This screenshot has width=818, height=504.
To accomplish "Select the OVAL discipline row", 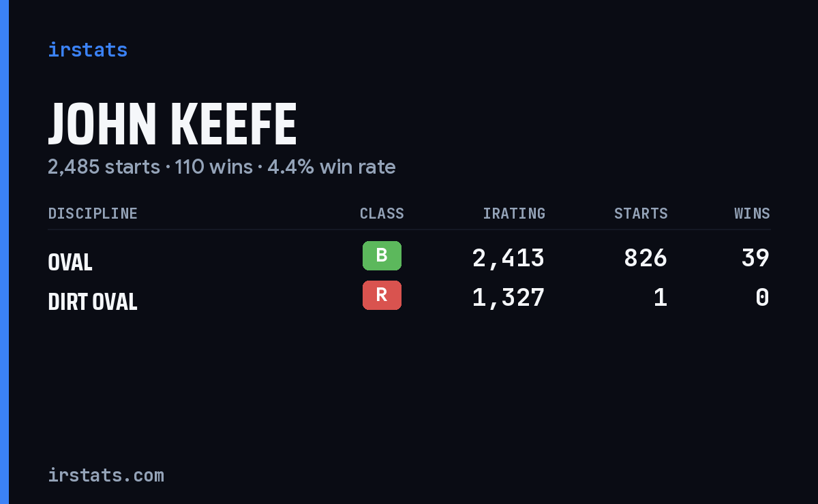I will tap(409, 259).
